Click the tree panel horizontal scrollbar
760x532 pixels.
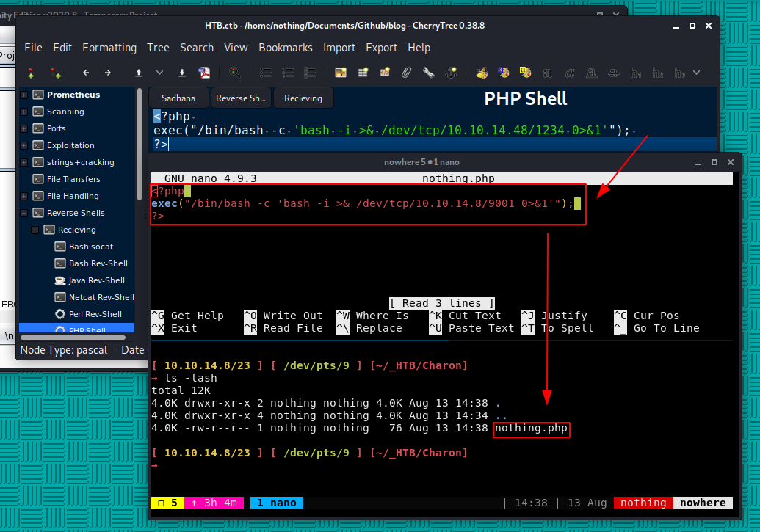[73, 338]
